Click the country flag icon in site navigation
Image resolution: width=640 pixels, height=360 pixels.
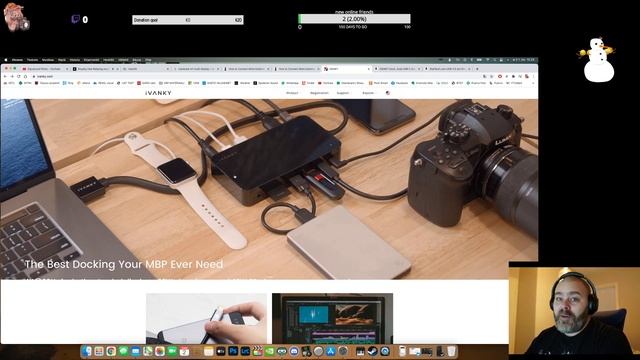click(388, 93)
